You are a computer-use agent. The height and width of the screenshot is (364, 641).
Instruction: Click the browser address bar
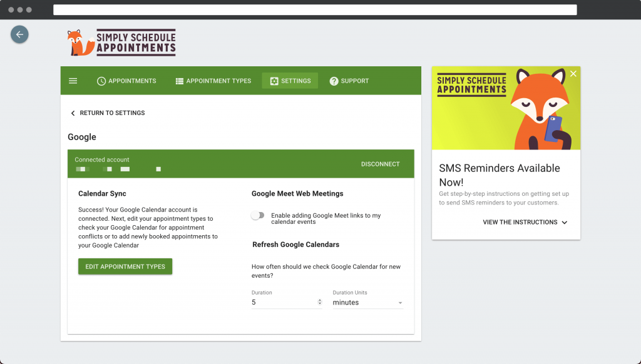pyautogui.click(x=315, y=10)
